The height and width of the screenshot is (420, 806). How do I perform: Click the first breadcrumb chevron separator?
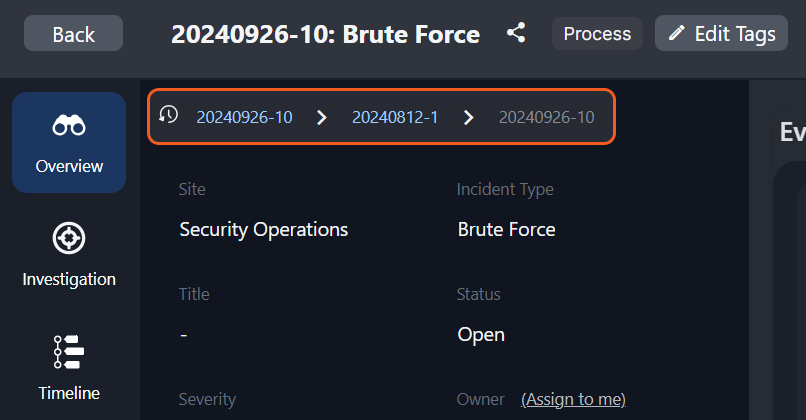pos(321,117)
